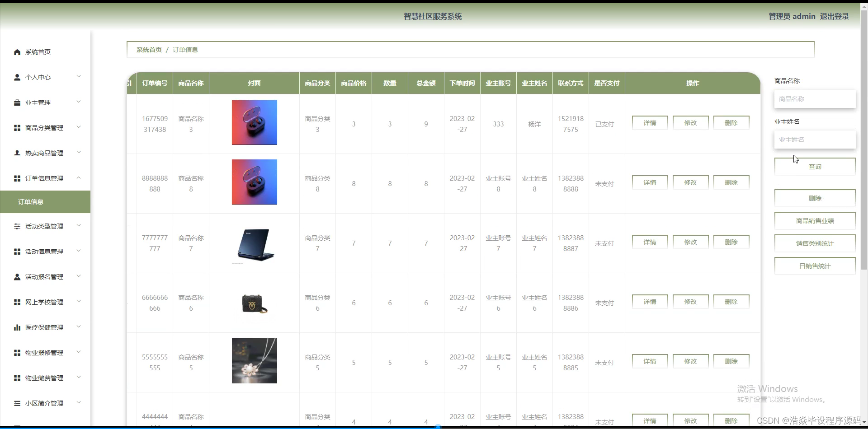This screenshot has height=429, width=868.
Task: Click the 查询 search button
Action: [815, 167]
